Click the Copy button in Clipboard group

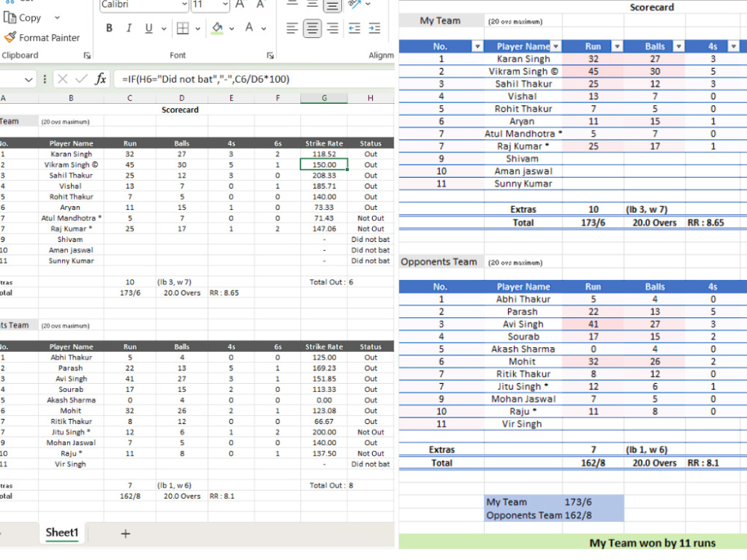22,18
